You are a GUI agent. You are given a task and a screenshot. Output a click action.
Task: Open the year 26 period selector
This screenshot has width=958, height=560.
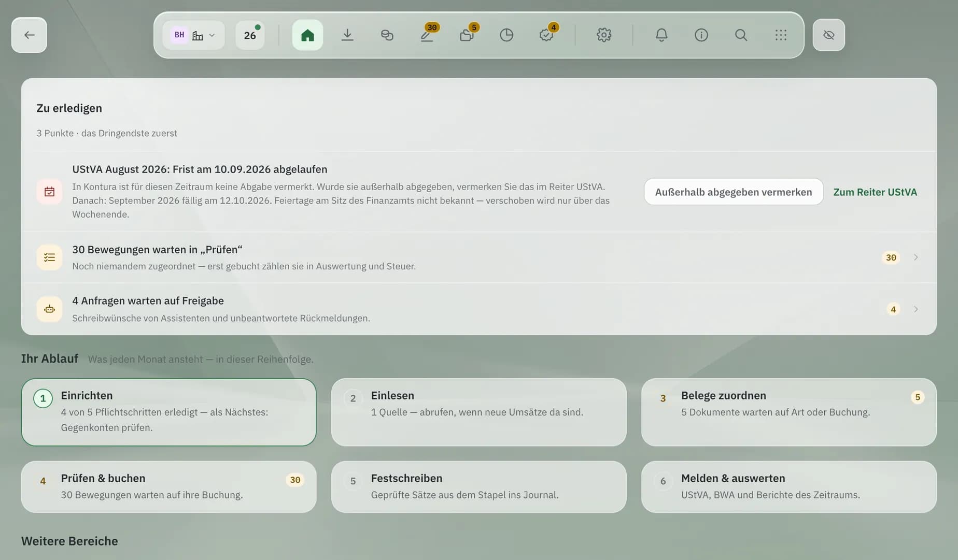250,35
